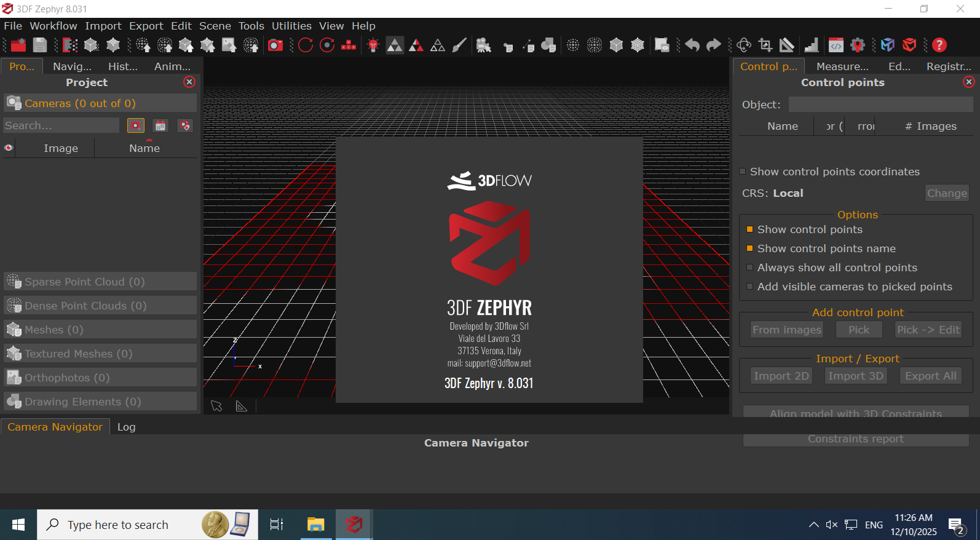This screenshot has height=540, width=980.
Task: Click the undo arrow icon
Action: pos(692,45)
